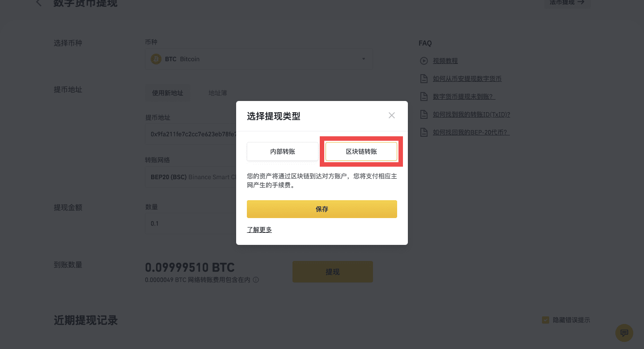Click the back arrow beside 数字货币提现

[x=39, y=3]
